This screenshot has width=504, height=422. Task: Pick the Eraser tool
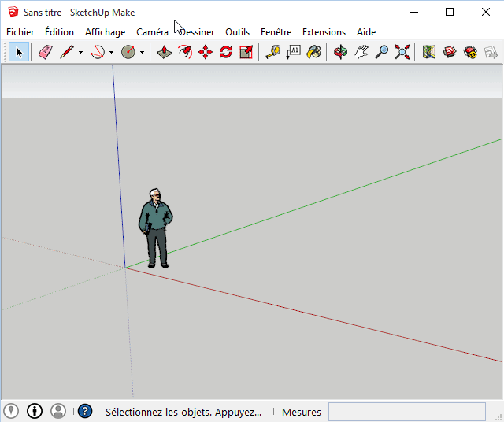pos(45,52)
